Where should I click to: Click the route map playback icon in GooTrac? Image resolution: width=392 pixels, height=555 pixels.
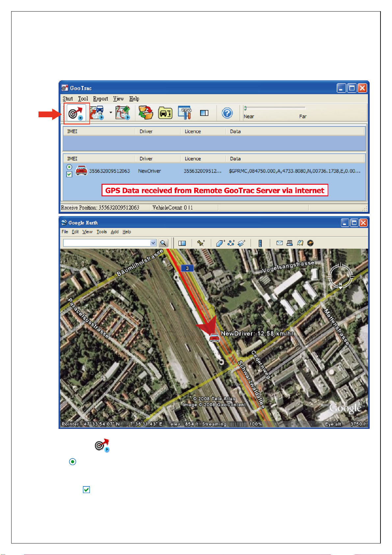tap(123, 113)
